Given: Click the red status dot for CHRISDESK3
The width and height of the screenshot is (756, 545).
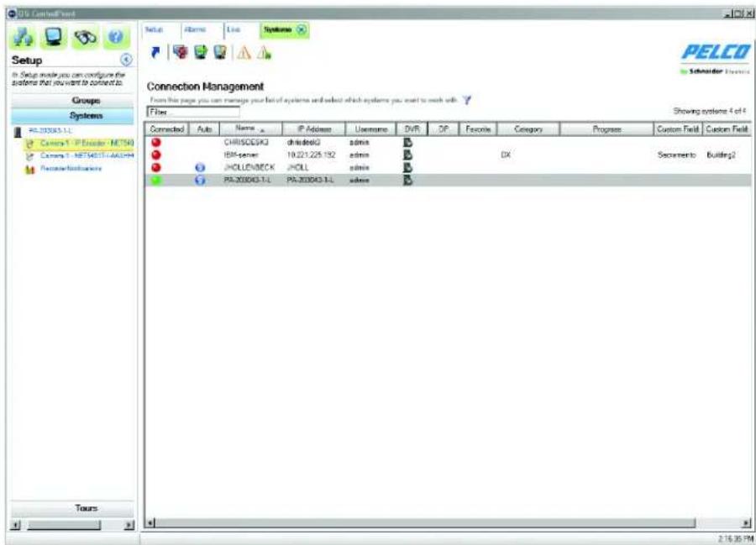Looking at the screenshot, I should tap(156, 142).
